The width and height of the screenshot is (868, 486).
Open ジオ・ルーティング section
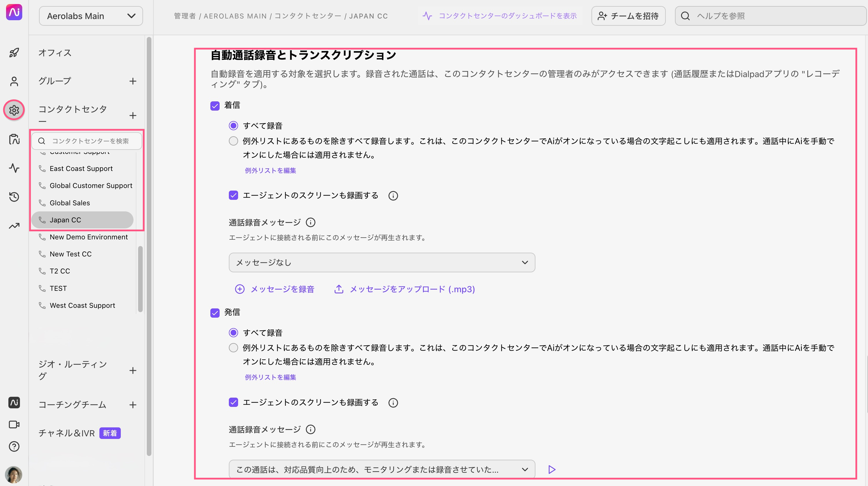pyautogui.click(x=73, y=370)
